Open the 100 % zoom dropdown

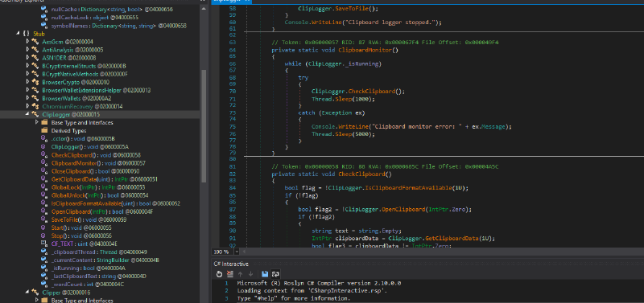coord(237,252)
